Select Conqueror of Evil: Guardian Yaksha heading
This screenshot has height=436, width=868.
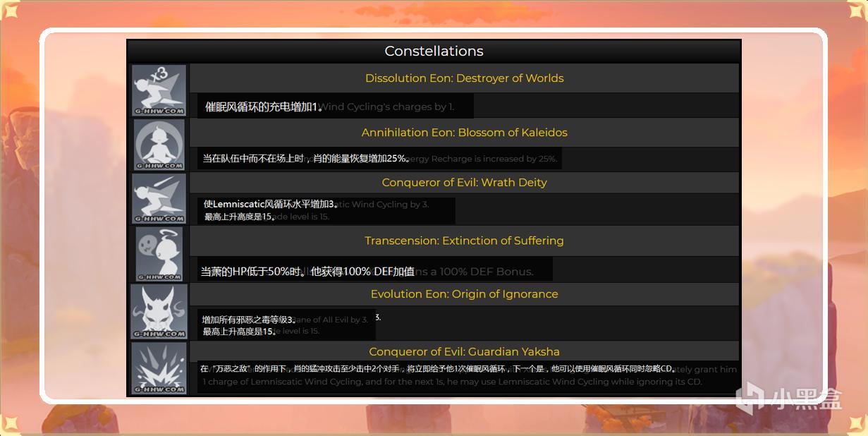pyautogui.click(x=464, y=351)
